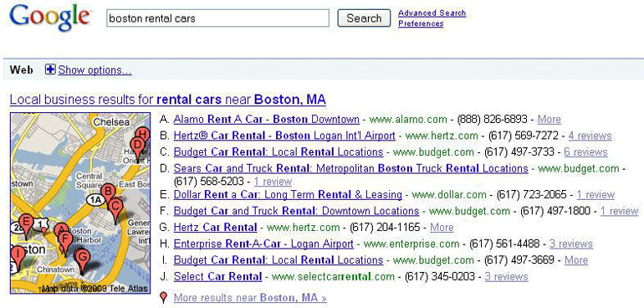The height and width of the screenshot is (308, 644).
Task: Open Hertz Car Rental Logan Airport result
Action: 284,136
